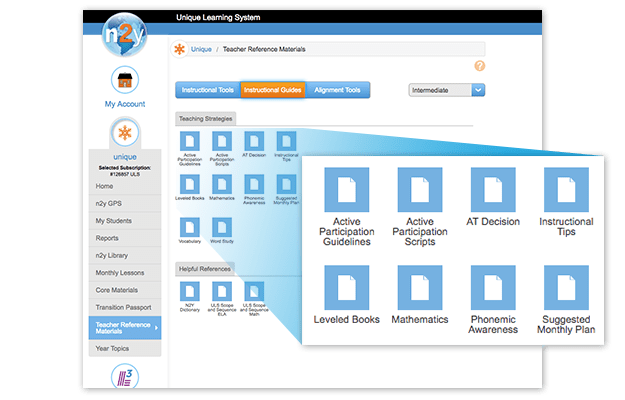Switch to Instructional Tools tab
625x400 pixels.
208,90
